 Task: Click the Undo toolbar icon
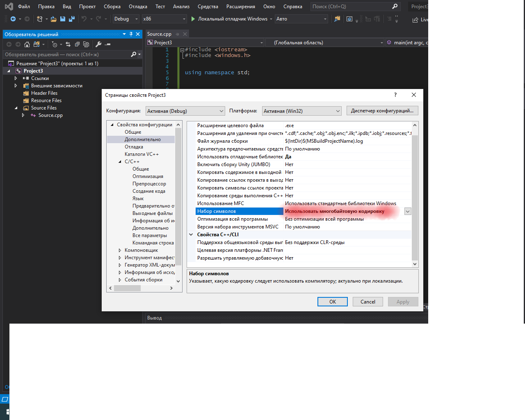pyautogui.click(x=84, y=19)
